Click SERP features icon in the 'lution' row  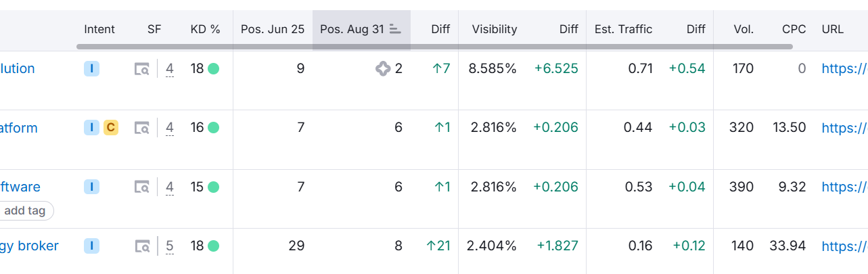[x=142, y=69]
